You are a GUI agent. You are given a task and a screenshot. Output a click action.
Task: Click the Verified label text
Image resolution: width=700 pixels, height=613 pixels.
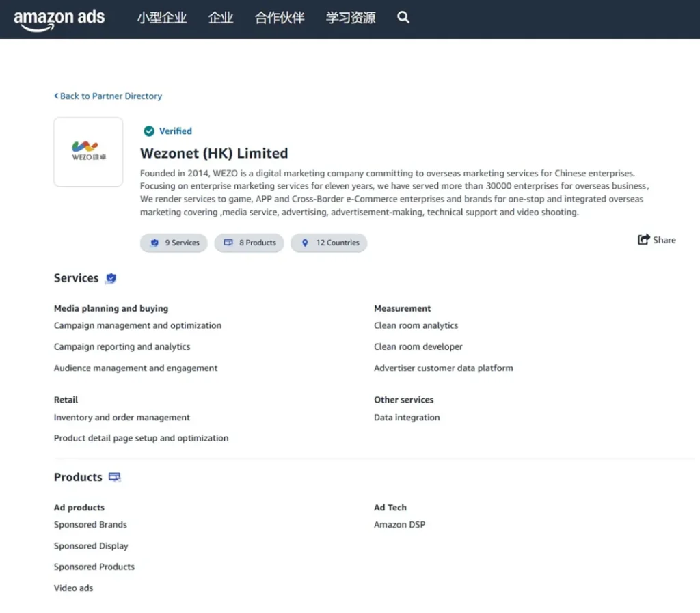(x=176, y=131)
